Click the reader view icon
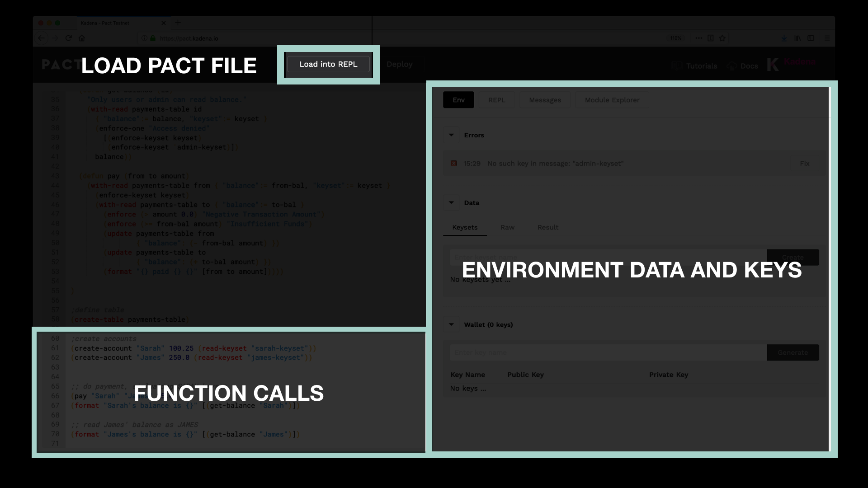 [x=711, y=38]
